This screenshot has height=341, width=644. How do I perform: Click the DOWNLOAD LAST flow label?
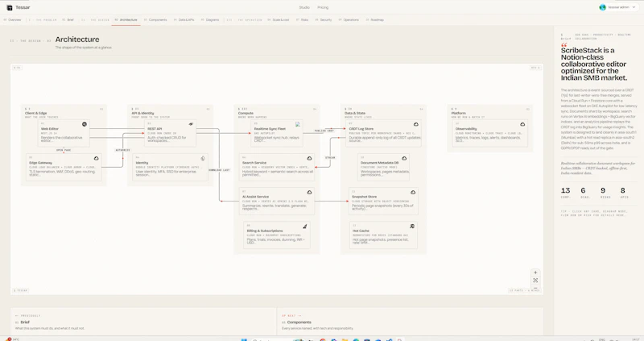pyautogui.click(x=219, y=170)
